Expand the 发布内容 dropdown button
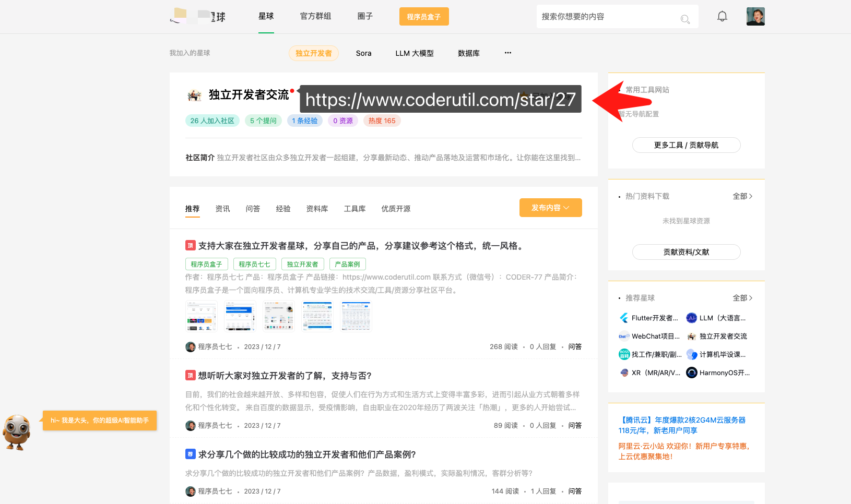851x504 pixels. (x=550, y=208)
